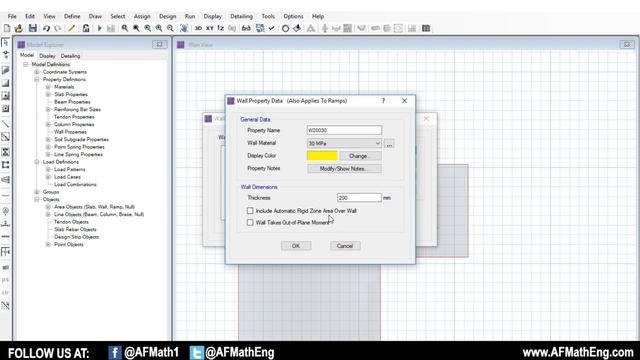Expand the Column Properties node
This screenshot has width=640, height=360.
(48, 124)
